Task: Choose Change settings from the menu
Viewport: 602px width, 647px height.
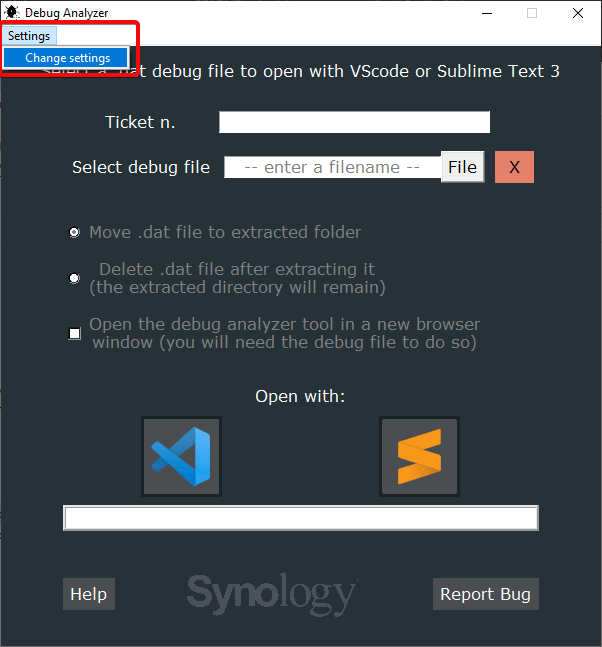Action: (66, 58)
